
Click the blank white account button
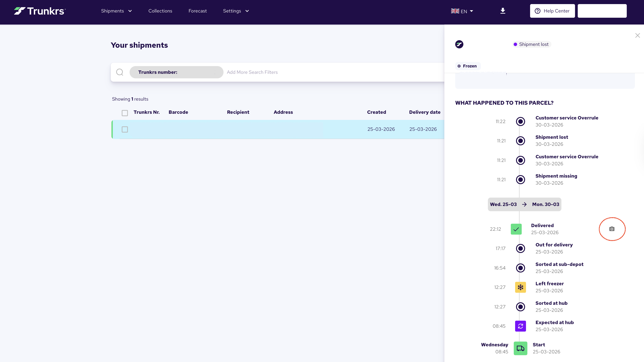coord(602,11)
